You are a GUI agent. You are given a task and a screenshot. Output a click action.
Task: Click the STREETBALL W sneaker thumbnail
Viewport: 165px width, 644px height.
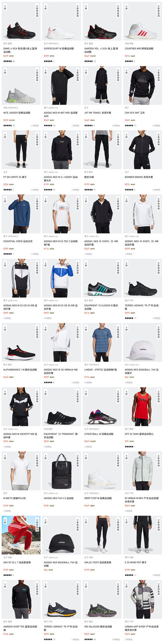[102, 407]
